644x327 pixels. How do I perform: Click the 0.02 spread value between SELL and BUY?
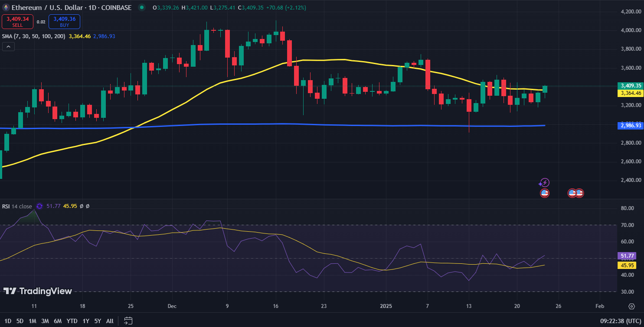[x=41, y=22]
